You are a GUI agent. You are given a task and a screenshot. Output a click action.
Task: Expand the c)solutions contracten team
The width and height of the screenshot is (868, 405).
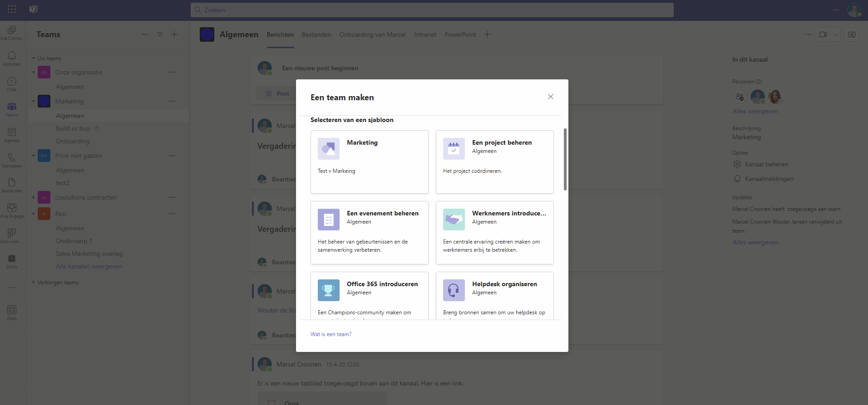[34, 197]
